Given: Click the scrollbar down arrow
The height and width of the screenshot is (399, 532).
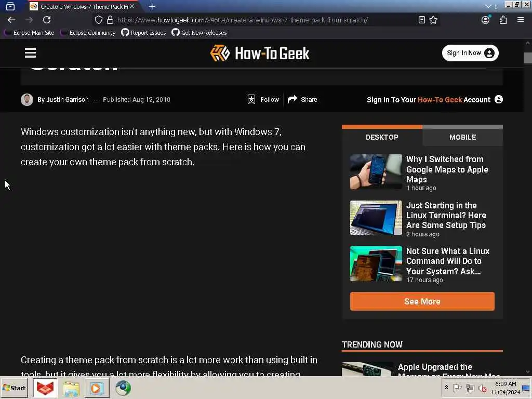Looking at the screenshot, I should (x=528, y=372).
